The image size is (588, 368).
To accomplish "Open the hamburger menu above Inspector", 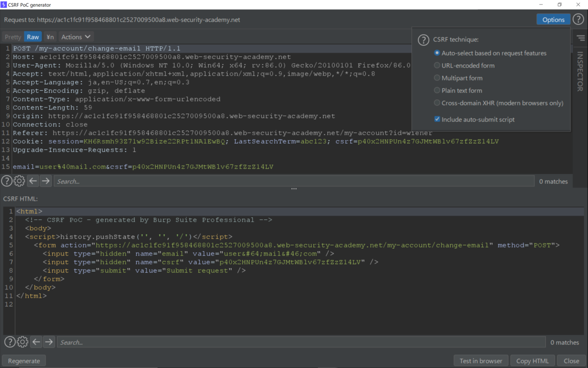I will click(x=581, y=38).
